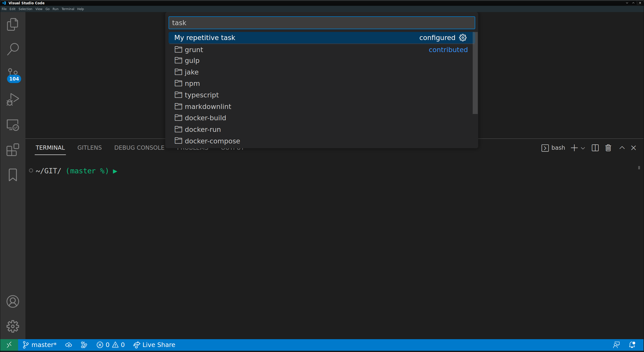Screen dimensions: 644x352
Task: Switch to the GITLENS tab
Action: click(x=90, y=148)
